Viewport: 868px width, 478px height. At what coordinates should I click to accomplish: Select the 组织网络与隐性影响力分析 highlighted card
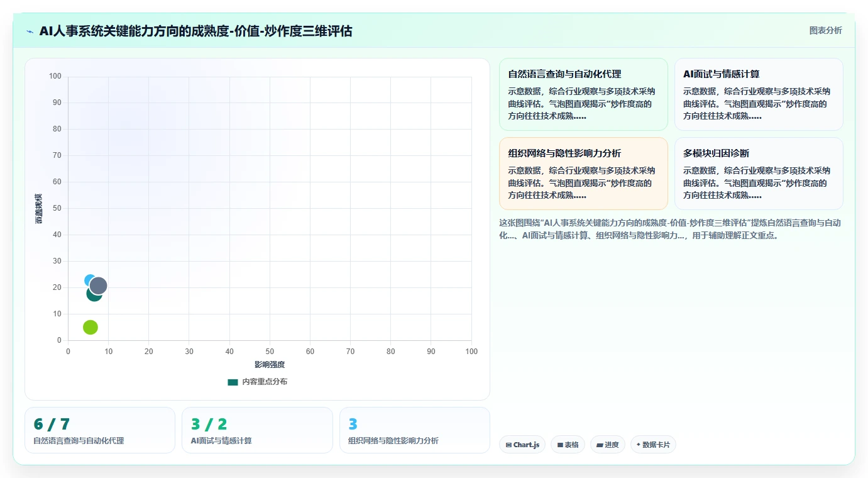(x=583, y=174)
